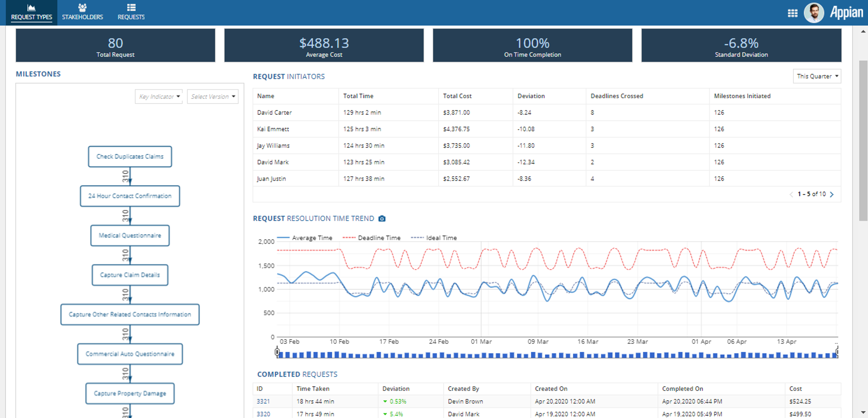Screen dimensions: 868x418
Task: Click left handle of chart range slider
Action: click(x=277, y=352)
